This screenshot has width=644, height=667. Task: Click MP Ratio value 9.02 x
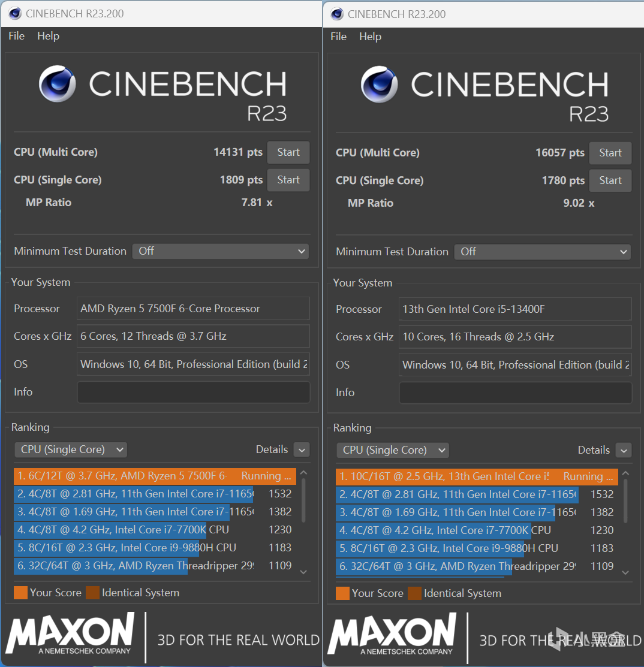tap(579, 203)
